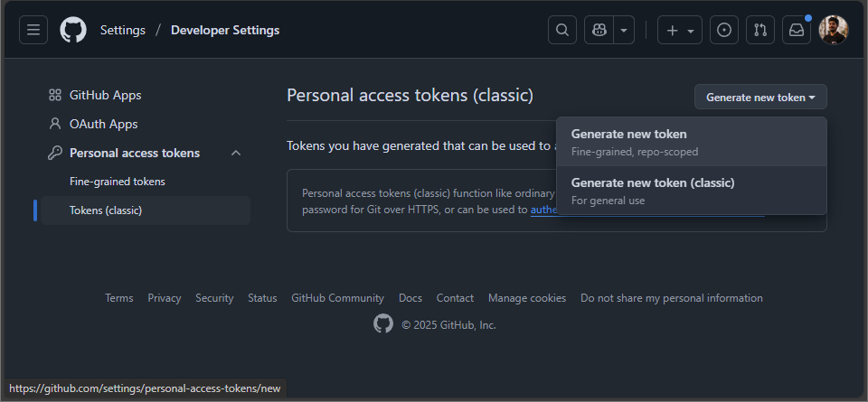The height and width of the screenshot is (402, 868).
Task: Open the Pull requests icon
Action: [760, 30]
